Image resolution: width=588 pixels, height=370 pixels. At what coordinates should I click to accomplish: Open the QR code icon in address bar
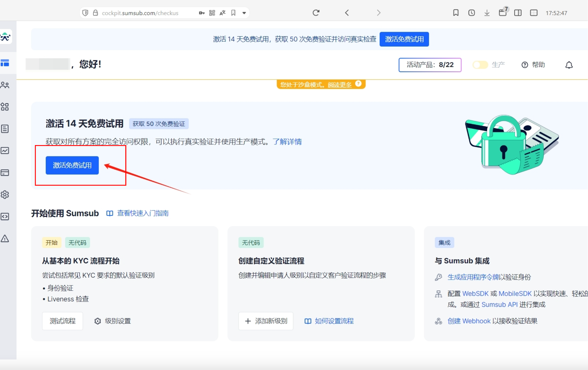pyautogui.click(x=212, y=13)
